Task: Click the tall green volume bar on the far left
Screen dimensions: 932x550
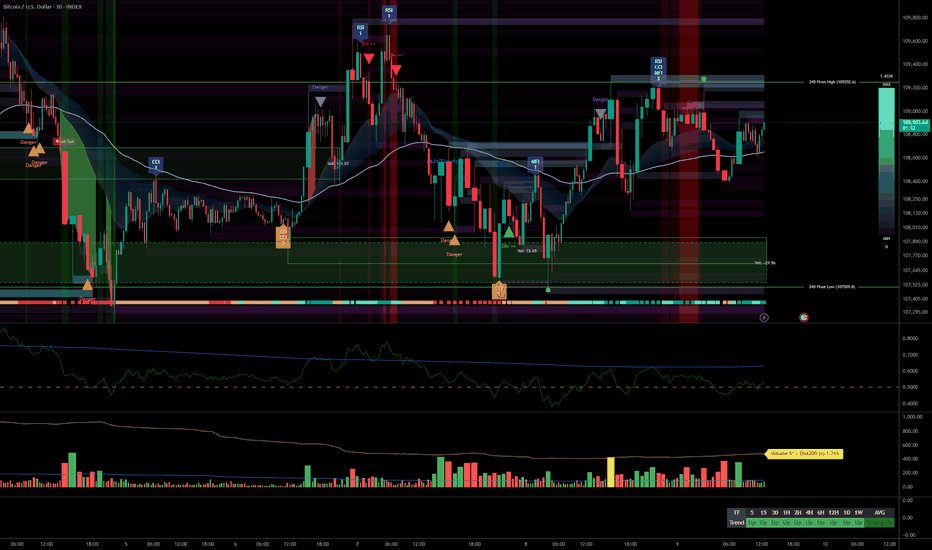Action: pos(73,470)
